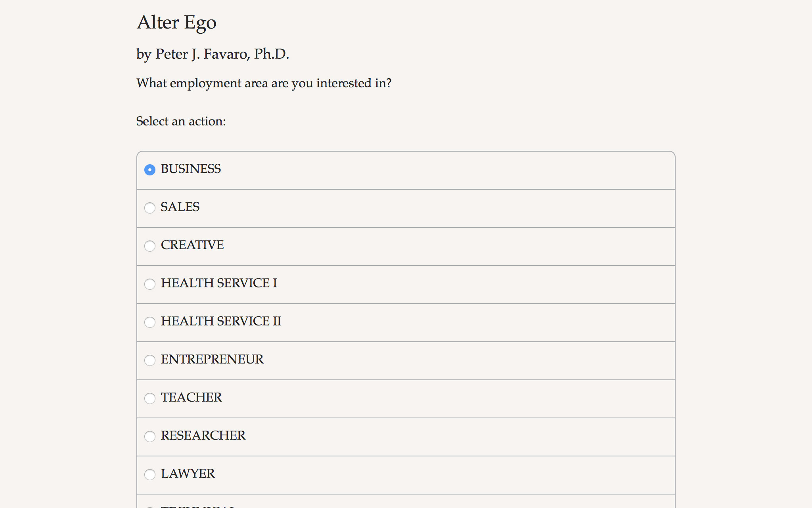Choose the ENTREPRENEUR option
812x508 pixels.
(x=150, y=360)
